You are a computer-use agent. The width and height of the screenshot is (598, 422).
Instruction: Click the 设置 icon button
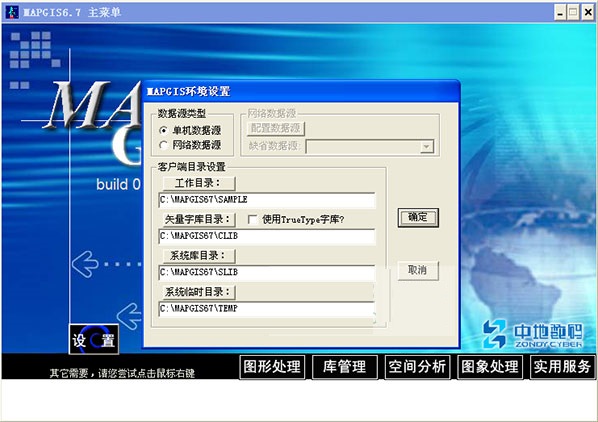(94, 339)
